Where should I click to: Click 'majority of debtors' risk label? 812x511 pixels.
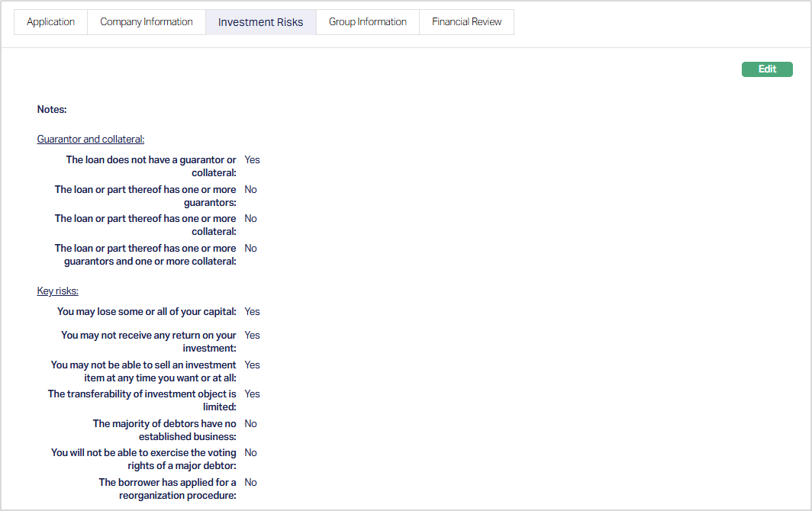165,430
